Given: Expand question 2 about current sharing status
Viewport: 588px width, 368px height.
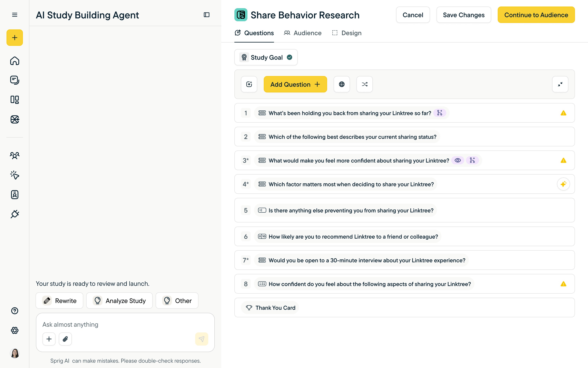Looking at the screenshot, I should [x=404, y=137].
